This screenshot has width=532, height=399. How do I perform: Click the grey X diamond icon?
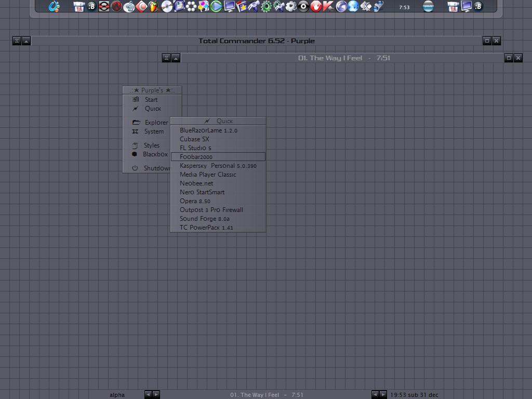(366, 6)
